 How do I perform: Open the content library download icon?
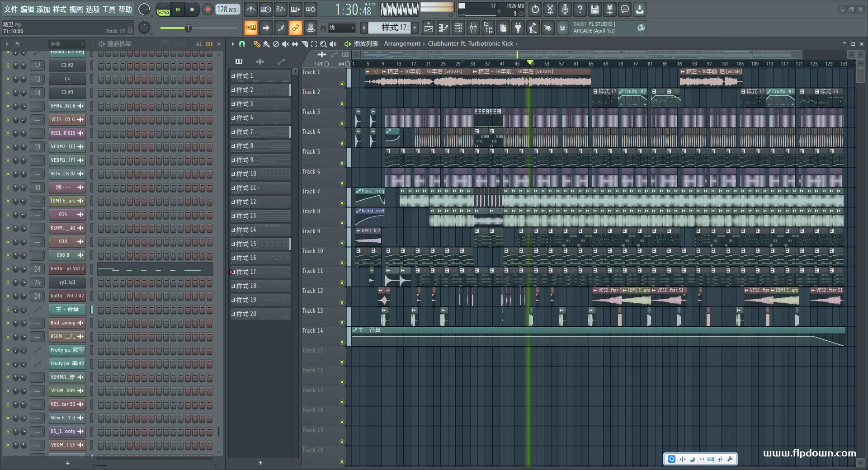(x=640, y=9)
